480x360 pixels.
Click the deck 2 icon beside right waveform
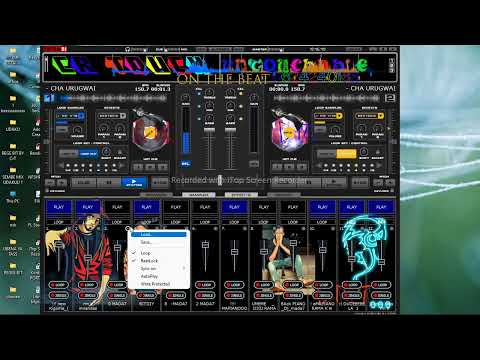[390, 98]
